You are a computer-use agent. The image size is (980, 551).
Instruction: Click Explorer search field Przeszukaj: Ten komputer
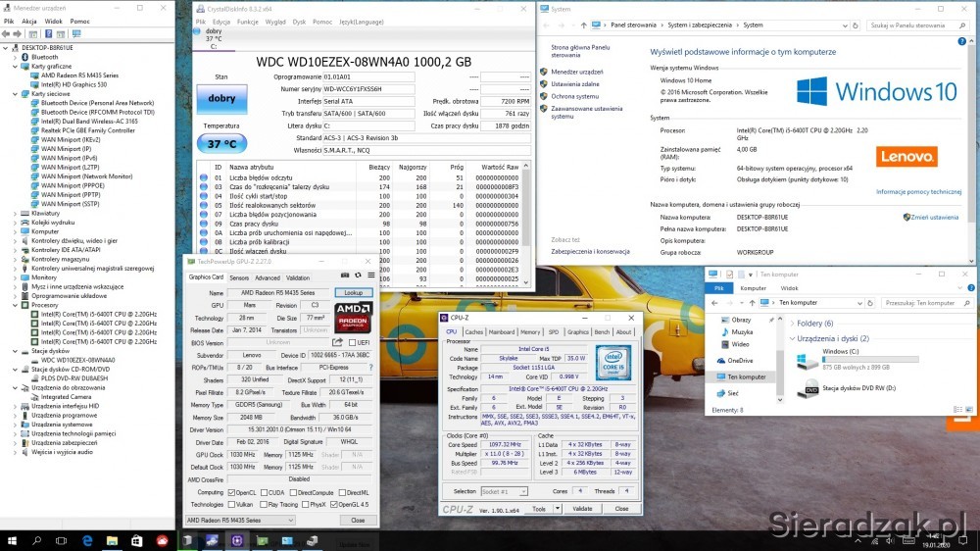[926, 303]
